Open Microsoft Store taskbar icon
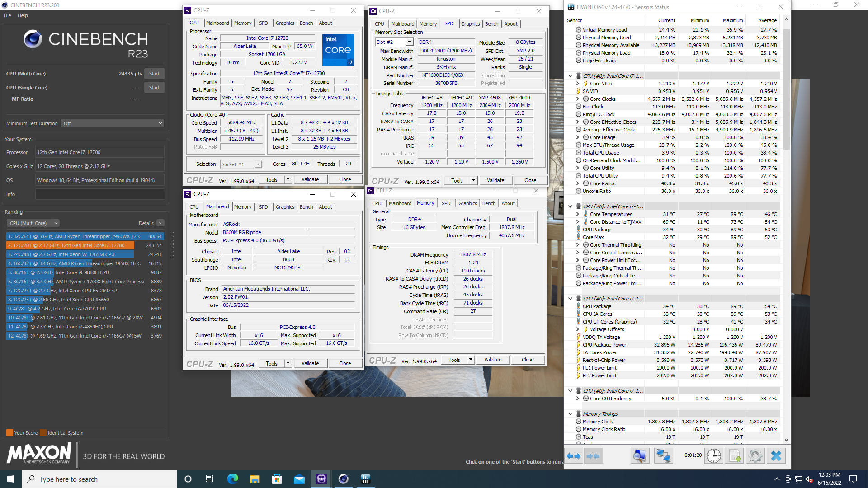 (x=277, y=479)
